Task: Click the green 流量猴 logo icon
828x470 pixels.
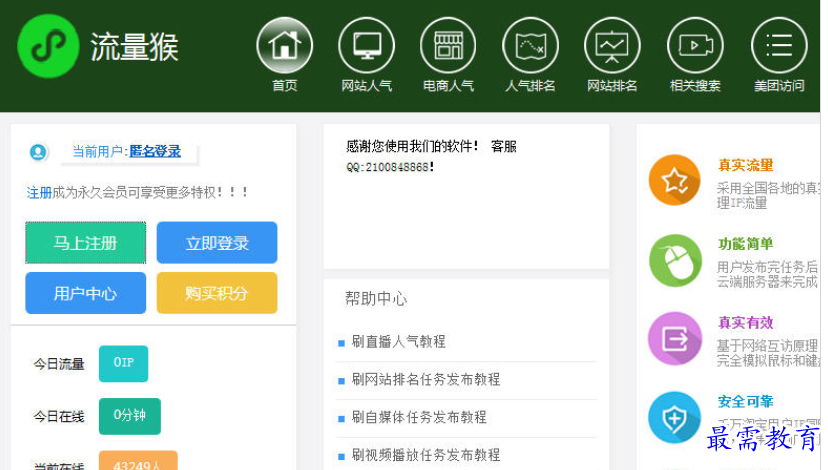Action: tap(48, 46)
